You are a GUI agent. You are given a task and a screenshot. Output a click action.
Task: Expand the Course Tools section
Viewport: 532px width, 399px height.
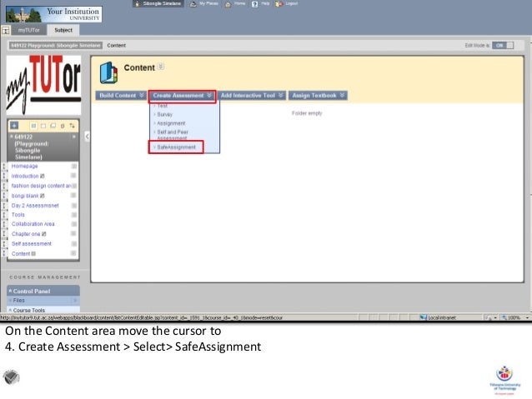coord(10,310)
